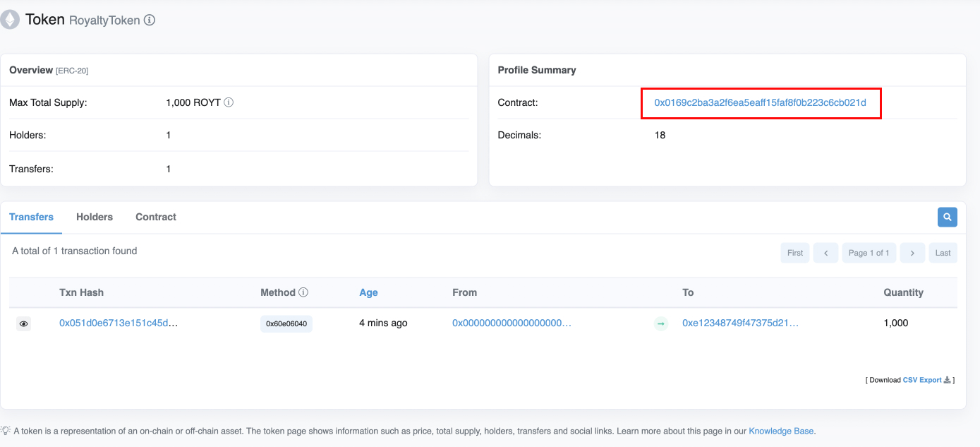The image size is (980, 447).
Task: Go to previous page chevron
Action: click(x=825, y=253)
